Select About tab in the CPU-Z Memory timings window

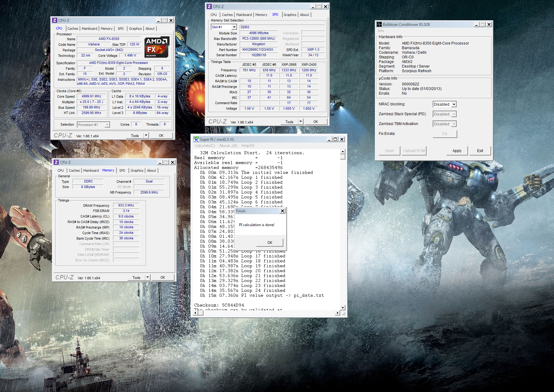(151, 171)
